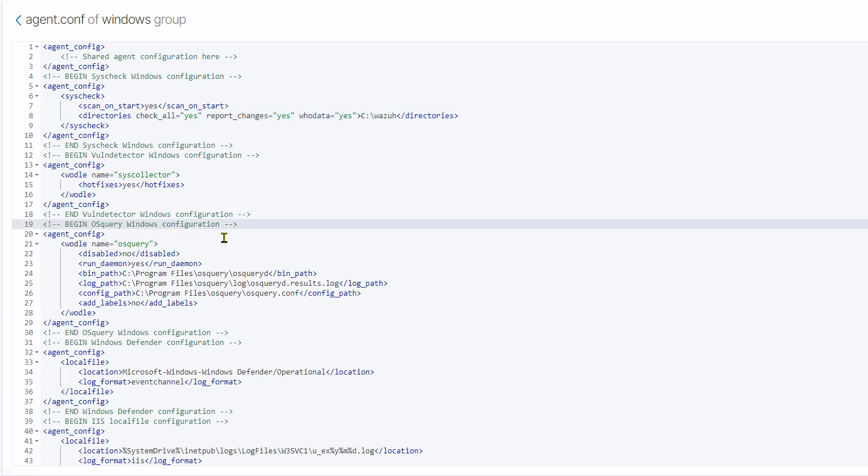Click the Windows Defender/Operational location line

coord(227,372)
